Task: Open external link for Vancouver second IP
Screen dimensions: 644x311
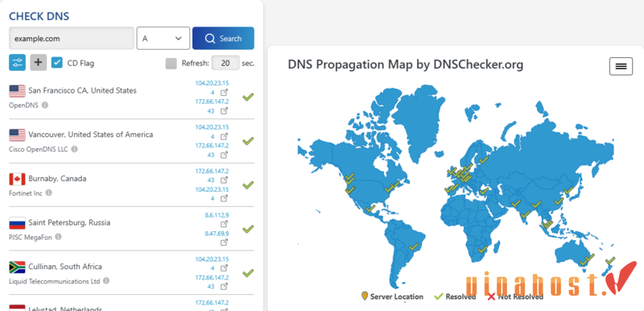Action: [224, 155]
